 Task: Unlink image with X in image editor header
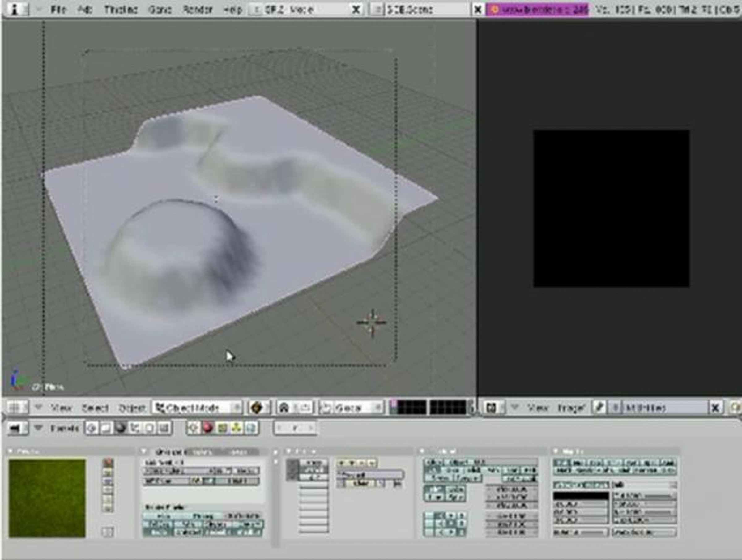[x=715, y=408]
